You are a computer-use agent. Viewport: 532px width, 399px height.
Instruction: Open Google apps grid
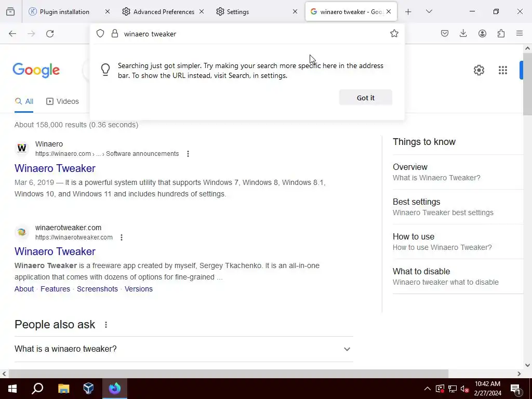pyautogui.click(x=503, y=70)
